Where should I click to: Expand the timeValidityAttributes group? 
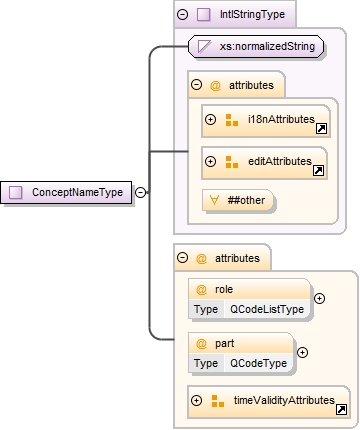pos(196,400)
